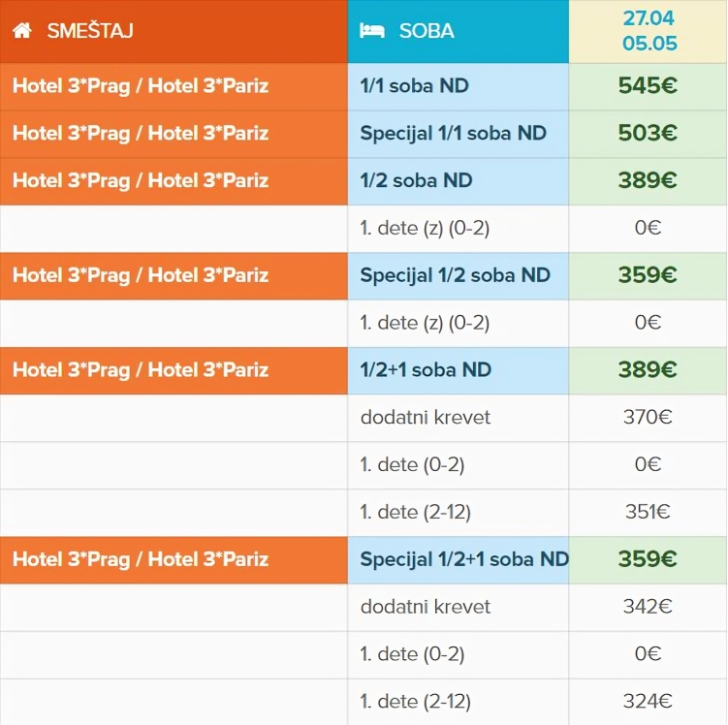This screenshot has height=725, width=728.
Task: Select the 342€ dodatni krevet price
Action: (648, 607)
